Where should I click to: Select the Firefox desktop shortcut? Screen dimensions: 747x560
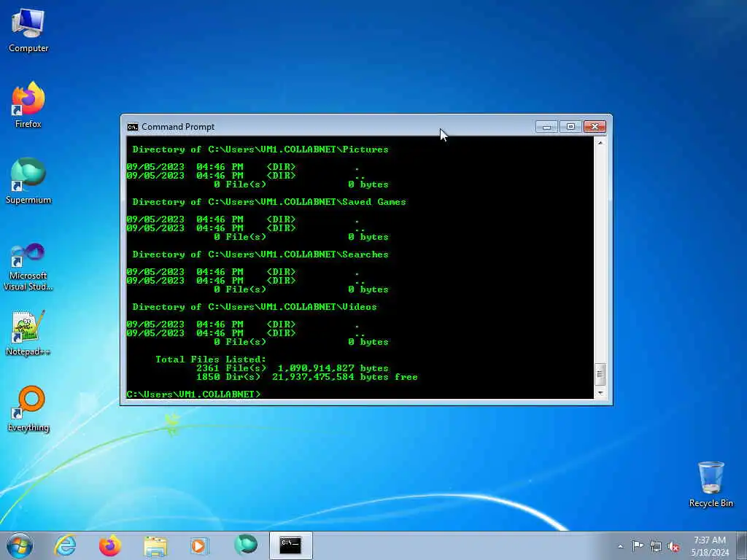tap(28, 105)
